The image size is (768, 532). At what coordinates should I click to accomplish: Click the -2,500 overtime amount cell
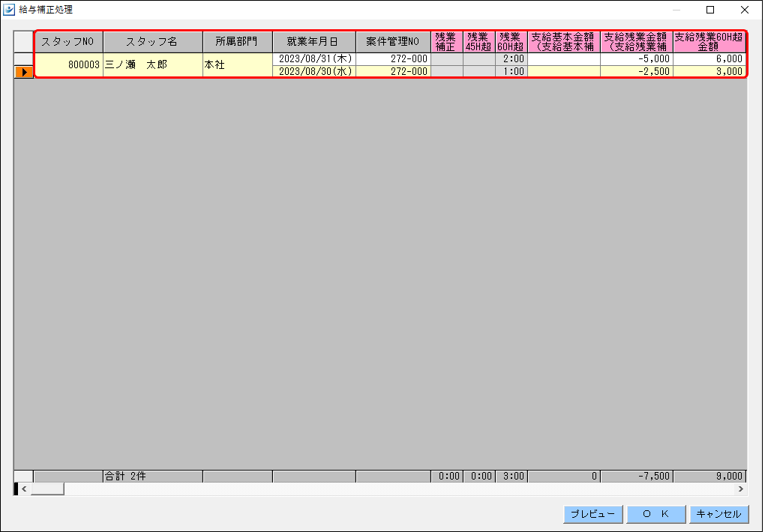(637, 71)
